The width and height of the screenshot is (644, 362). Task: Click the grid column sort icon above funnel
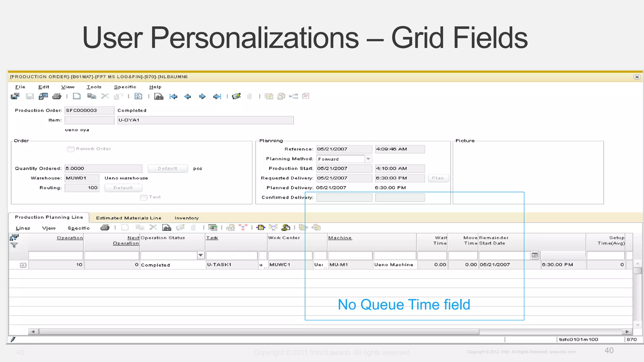(14, 238)
